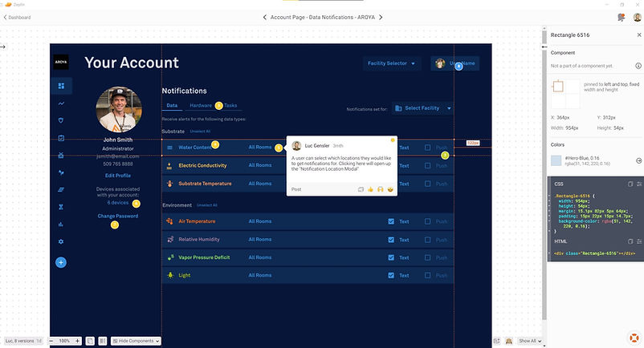Open the Hide Components dropdown
The width and height of the screenshot is (644, 348).
point(136,341)
